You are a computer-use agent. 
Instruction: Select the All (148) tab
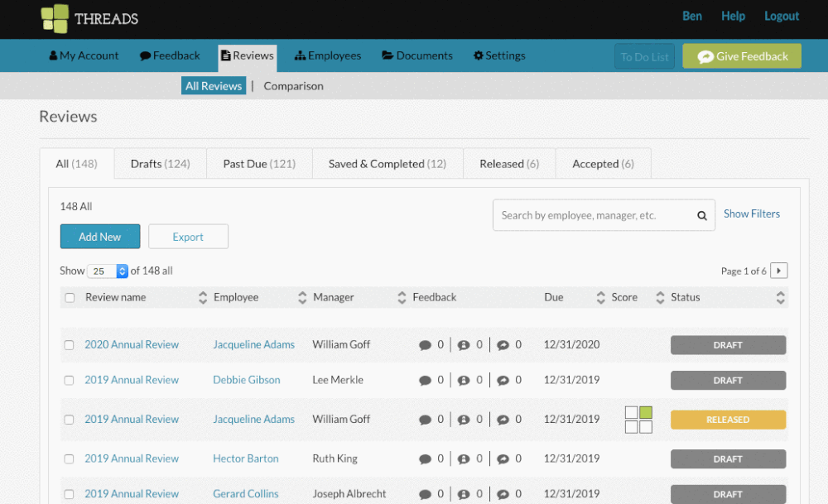[77, 164]
